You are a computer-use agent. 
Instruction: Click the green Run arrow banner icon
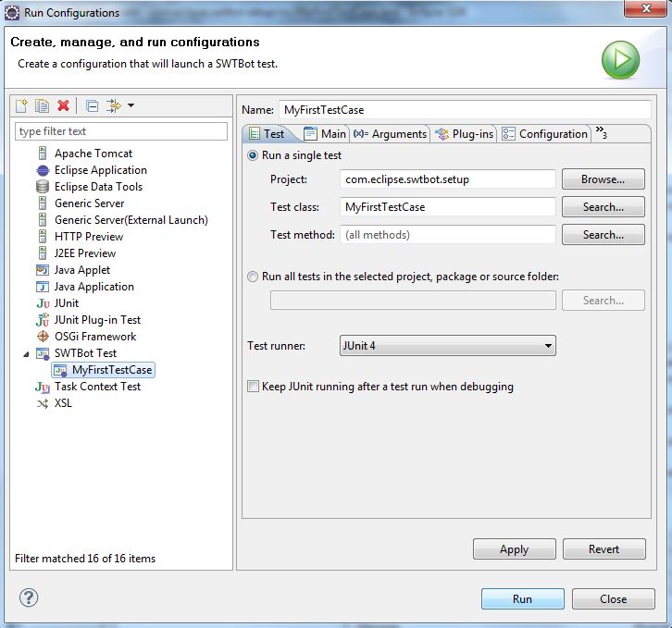(x=620, y=60)
